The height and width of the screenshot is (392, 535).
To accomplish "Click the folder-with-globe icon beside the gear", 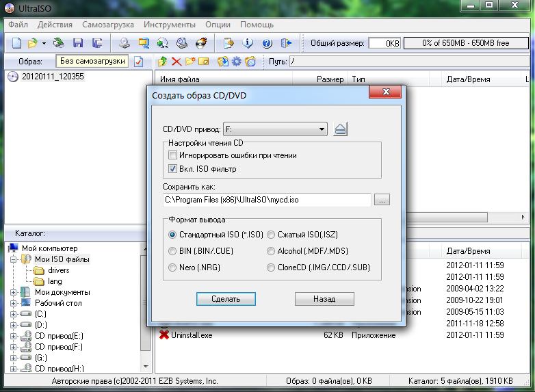I will click(x=250, y=62).
